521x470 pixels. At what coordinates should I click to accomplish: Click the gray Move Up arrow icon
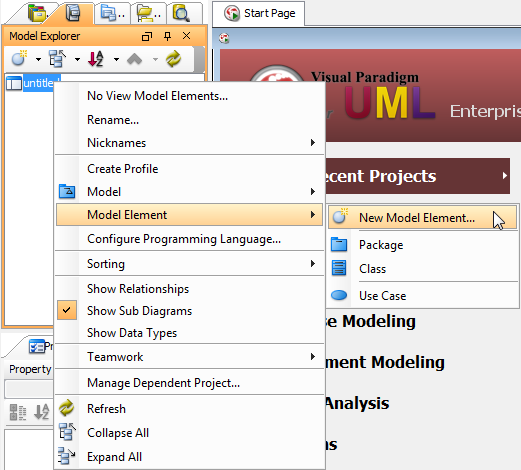tap(134, 59)
